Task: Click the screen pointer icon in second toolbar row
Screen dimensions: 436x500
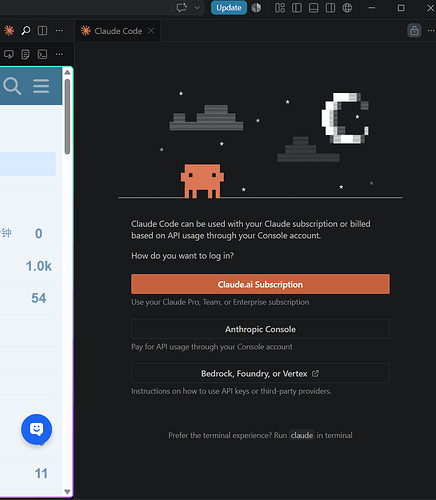Action: [9, 54]
